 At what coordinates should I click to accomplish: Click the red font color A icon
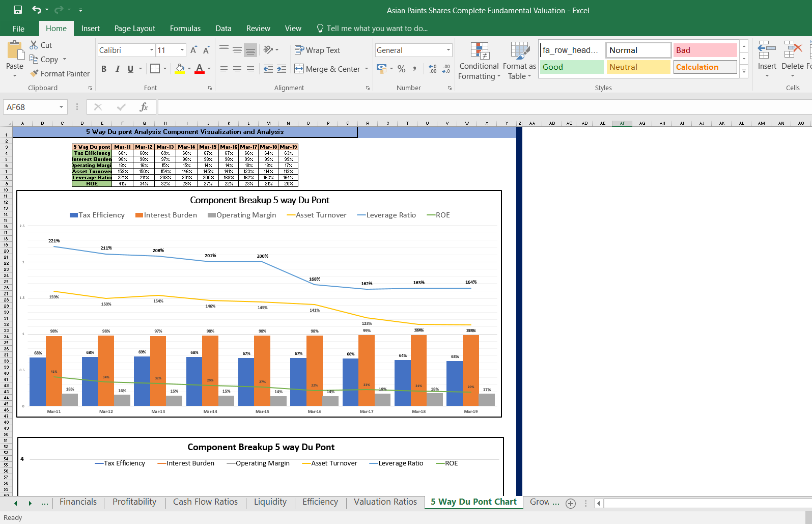200,68
